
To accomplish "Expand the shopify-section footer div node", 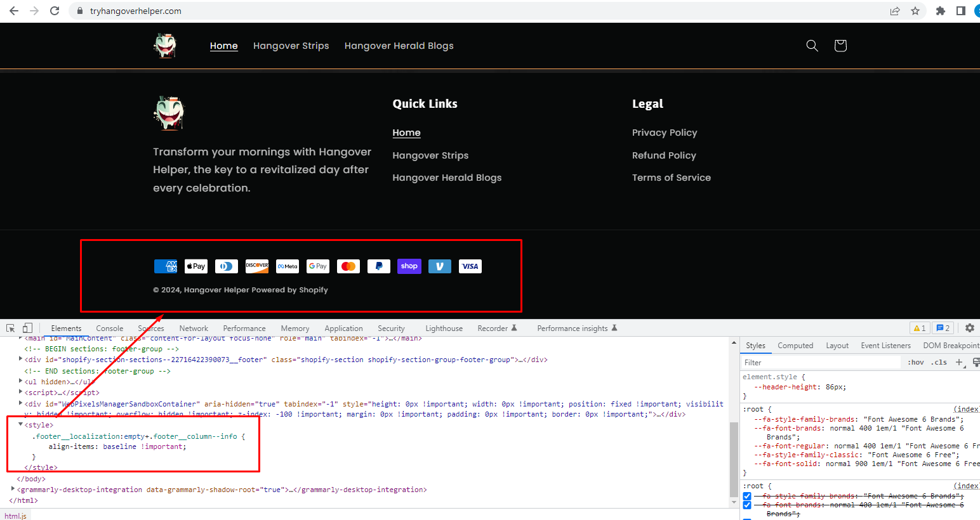I will point(21,360).
